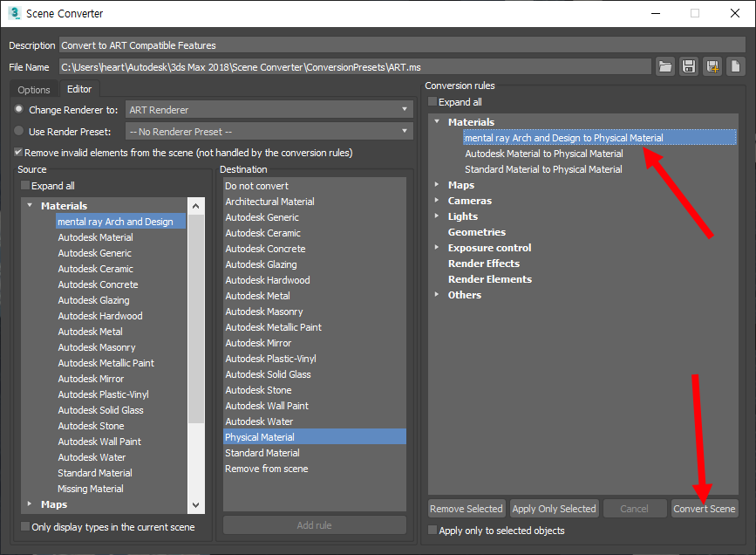Expand Cameras in Conversion rules
This screenshot has width=756, height=555.
click(x=437, y=201)
